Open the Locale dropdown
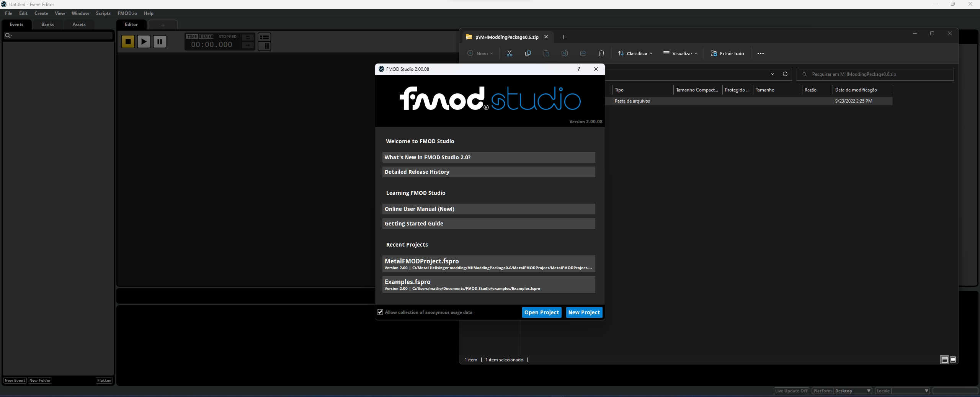 tap(910, 391)
